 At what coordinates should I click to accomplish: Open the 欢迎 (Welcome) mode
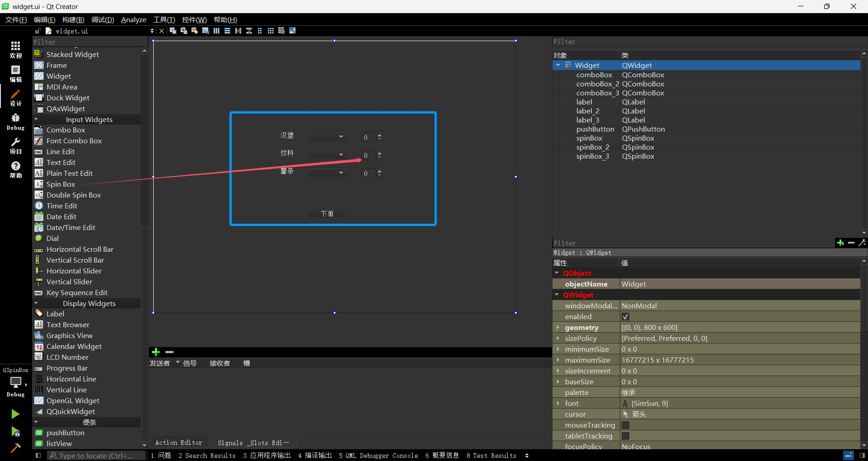coord(16,50)
